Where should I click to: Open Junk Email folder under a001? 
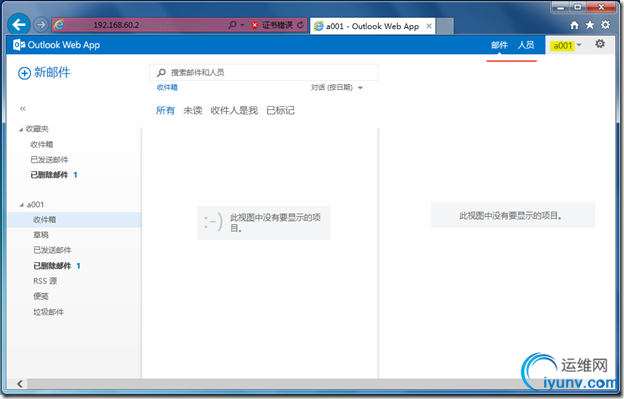coord(48,312)
